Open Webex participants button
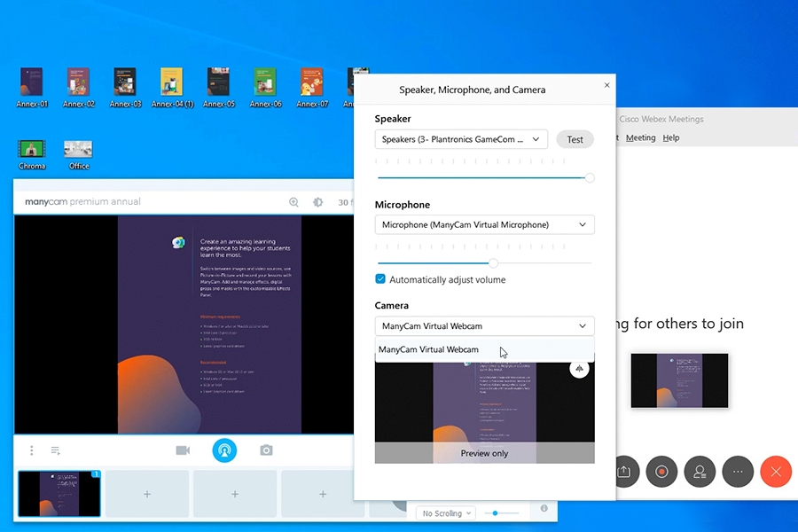 700,472
